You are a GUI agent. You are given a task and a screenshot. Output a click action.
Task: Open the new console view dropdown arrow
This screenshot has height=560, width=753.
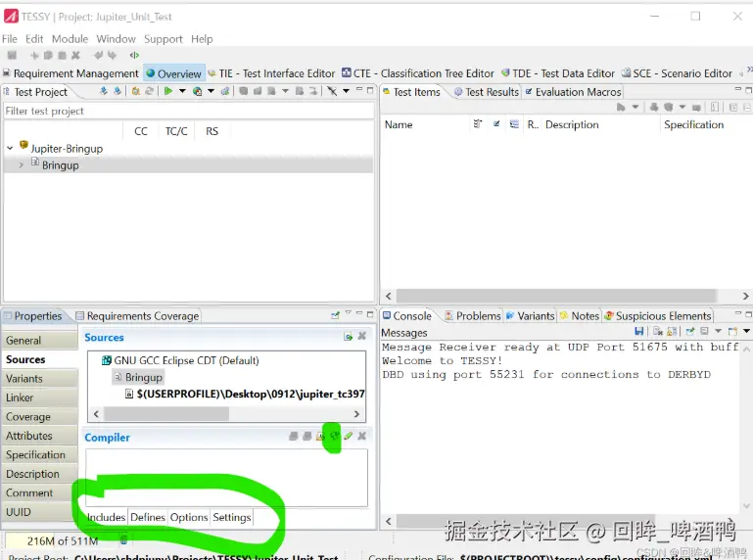(x=747, y=331)
